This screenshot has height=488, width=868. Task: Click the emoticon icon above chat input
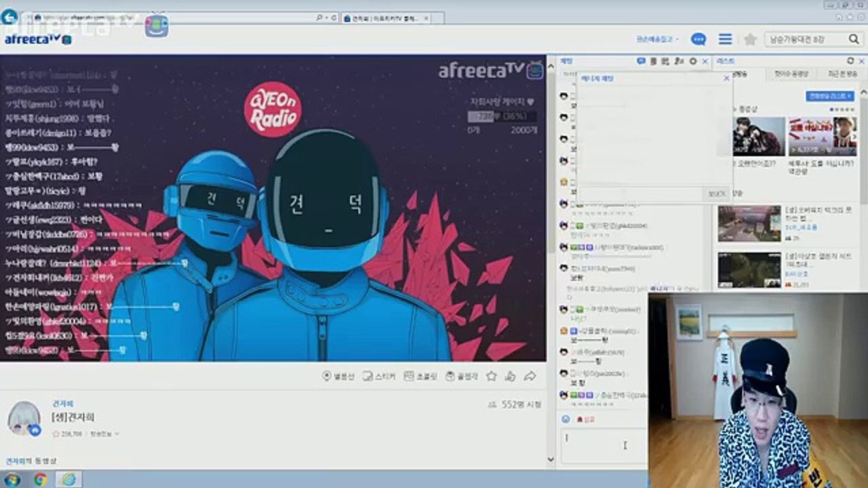point(566,420)
